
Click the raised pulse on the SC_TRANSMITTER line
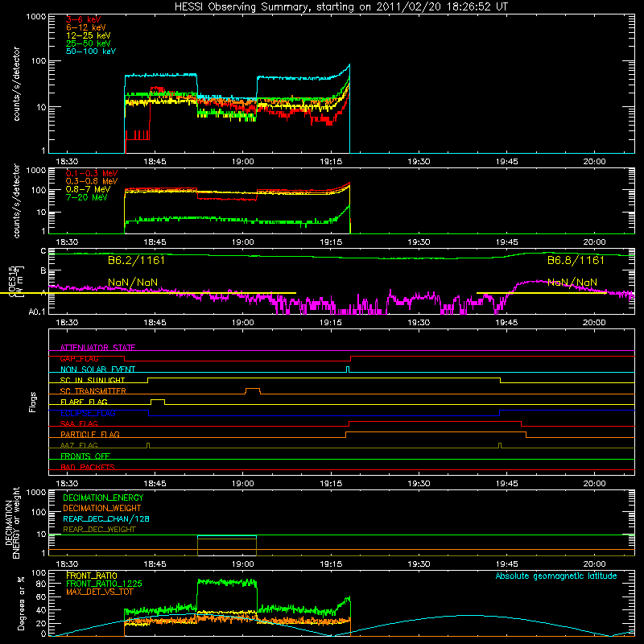pyautogui.click(x=253, y=390)
